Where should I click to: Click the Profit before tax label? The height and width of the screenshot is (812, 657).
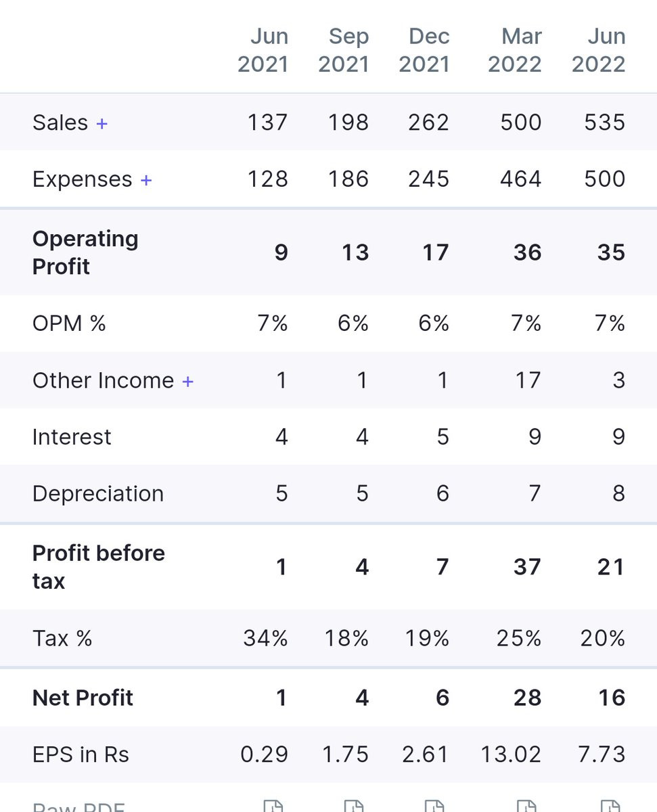99,567
